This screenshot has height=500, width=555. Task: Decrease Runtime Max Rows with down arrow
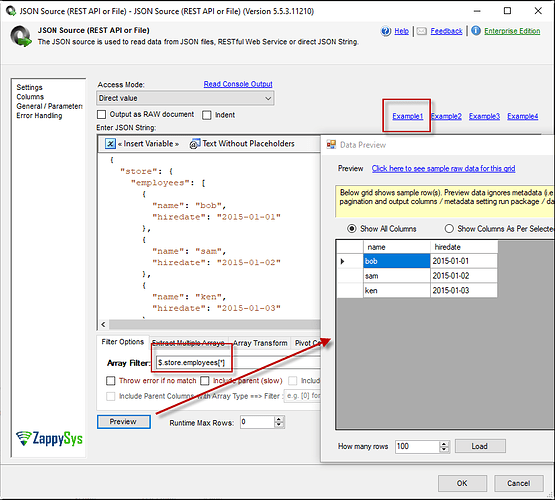(x=279, y=425)
